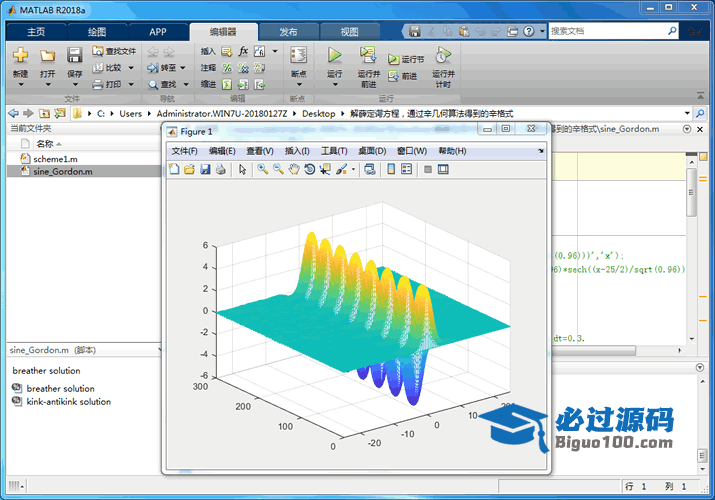Select scheme1.m in file list
The width and height of the screenshot is (715, 500).
click(55, 159)
